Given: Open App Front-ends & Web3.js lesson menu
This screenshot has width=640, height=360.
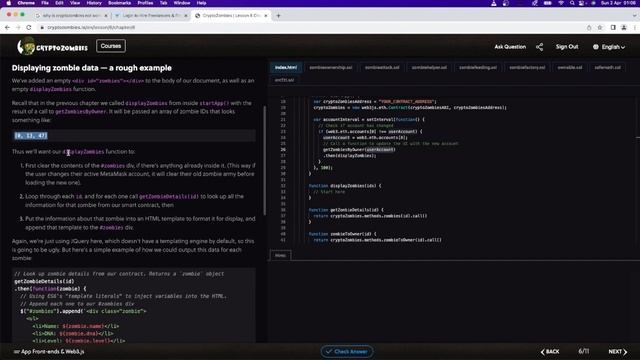Looking at the screenshot, I should pos(49,351).
